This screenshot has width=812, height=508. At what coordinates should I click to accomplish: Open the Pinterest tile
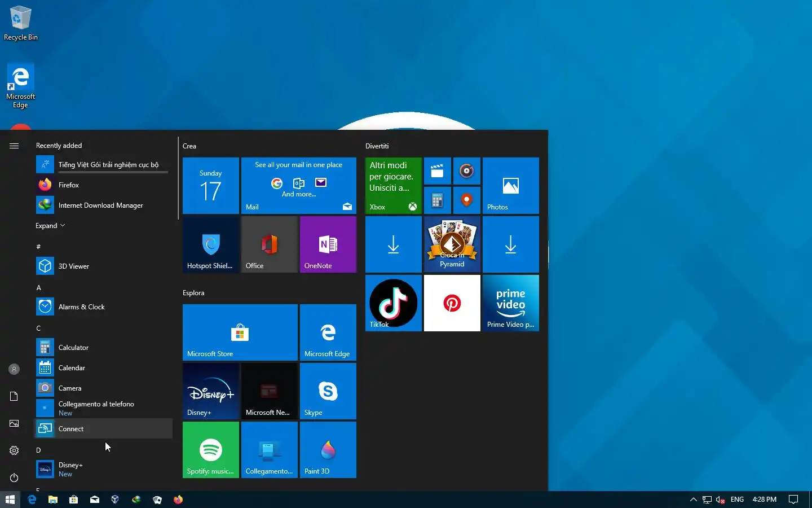click(x=452, y=303)
